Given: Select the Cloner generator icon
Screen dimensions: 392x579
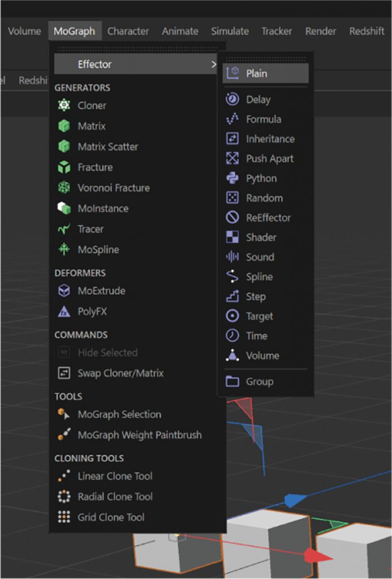Looking at the screenshot, I should click(63, 105).
